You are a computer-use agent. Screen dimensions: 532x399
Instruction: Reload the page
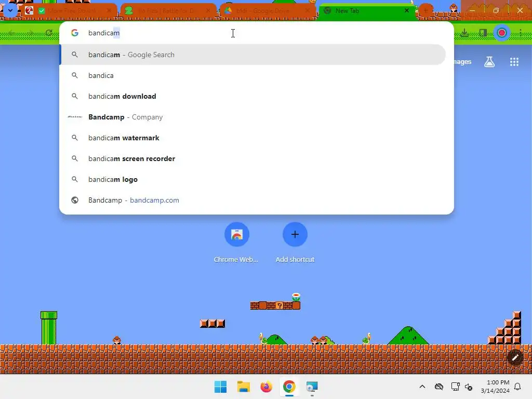(49, 33)
